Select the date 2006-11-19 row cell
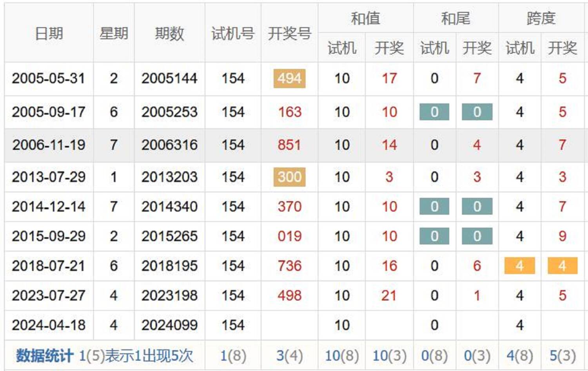Viewport: 588px width, 371px height. tap(49, 145)
